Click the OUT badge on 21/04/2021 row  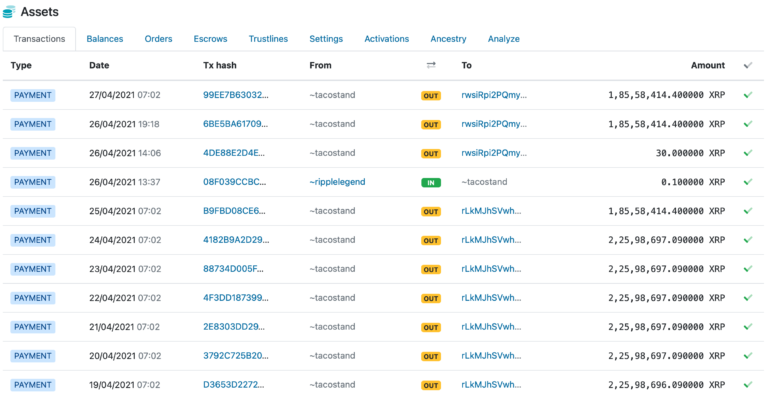click(431, 328)
